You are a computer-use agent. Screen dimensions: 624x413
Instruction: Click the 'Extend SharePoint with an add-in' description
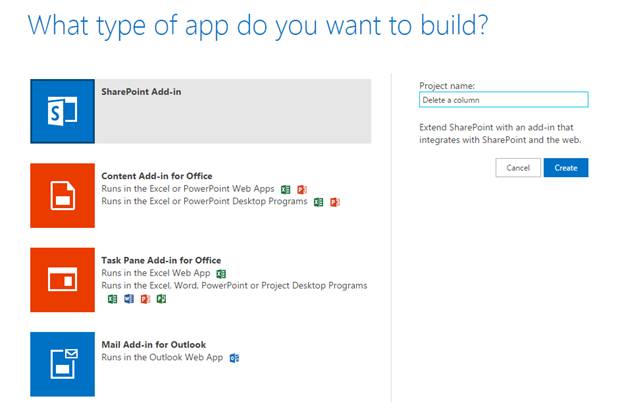click(x=500, y=134)
